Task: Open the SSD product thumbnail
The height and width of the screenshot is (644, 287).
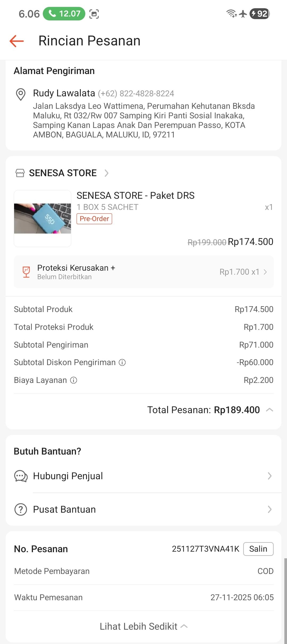Action: coord(43,218)
